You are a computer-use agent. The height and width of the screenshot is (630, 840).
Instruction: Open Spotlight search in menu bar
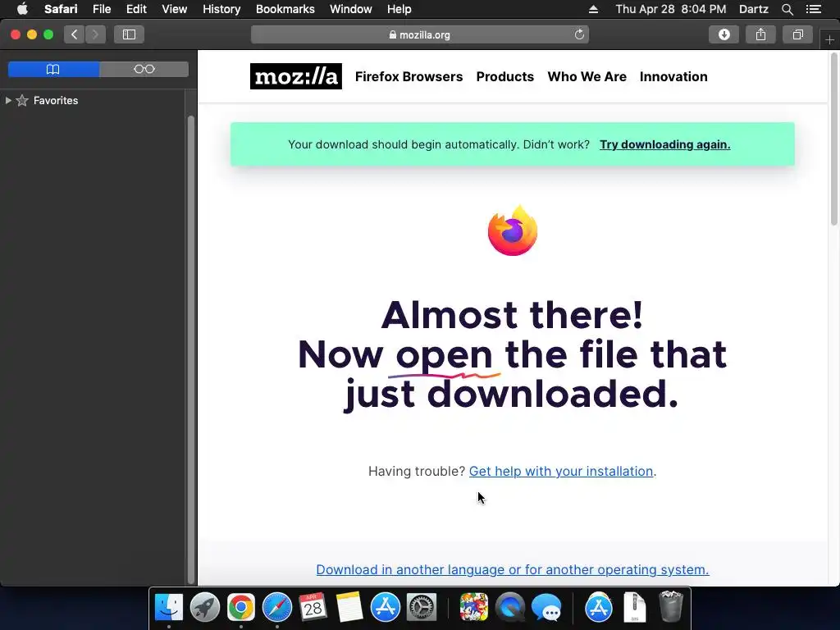click(787, 9)
